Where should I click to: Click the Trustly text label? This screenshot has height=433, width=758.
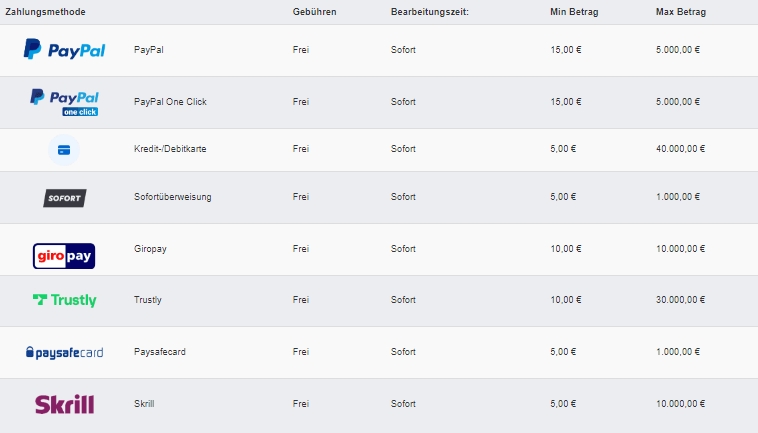[147, 300]
